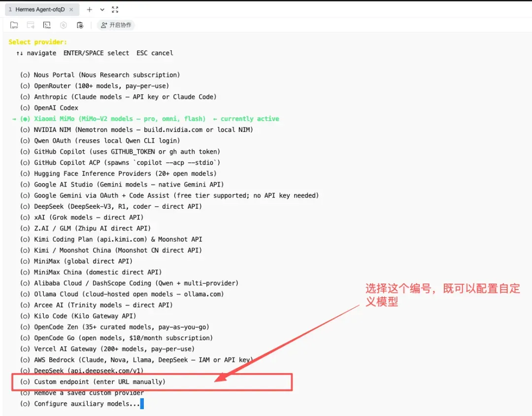Click the clipboard history icon in toolbar
Screen dimensions: 532x416
point(80,25)
